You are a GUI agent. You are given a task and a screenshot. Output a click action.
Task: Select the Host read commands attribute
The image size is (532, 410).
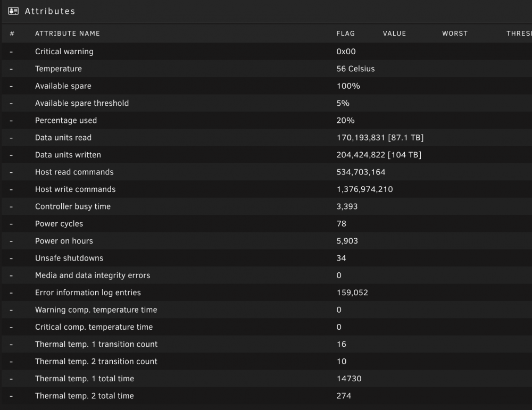(x=74, y=172)
